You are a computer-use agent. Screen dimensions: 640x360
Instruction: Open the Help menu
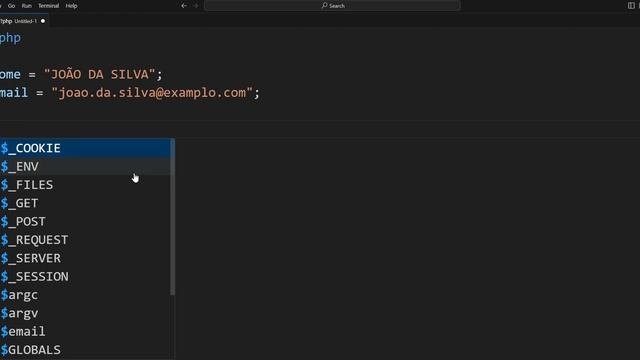(71, 6)
